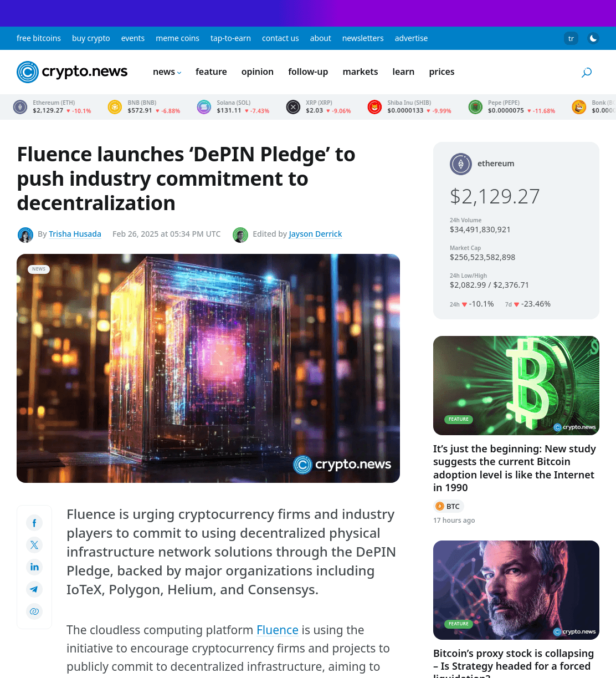The image size is (616, 678).
Task: Follow the Fluence hyperlink in article
Action: tap(278, 630)
